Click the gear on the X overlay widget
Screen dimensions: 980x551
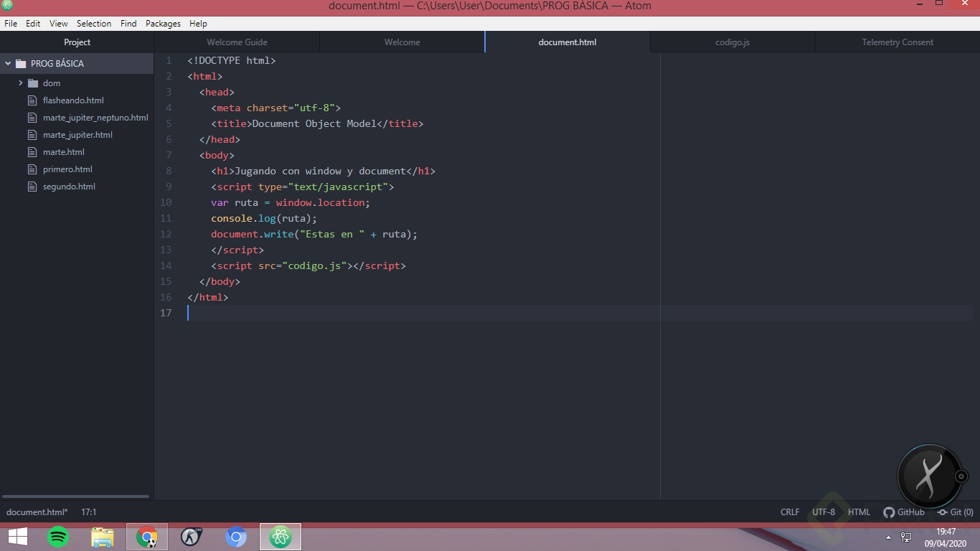961,476
